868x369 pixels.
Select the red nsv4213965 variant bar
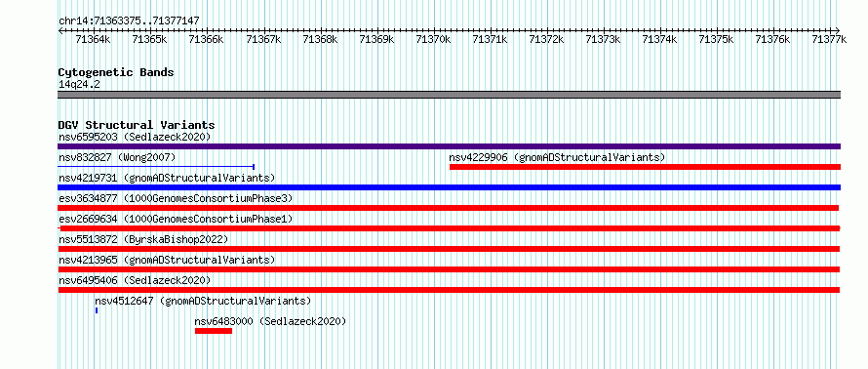449,269
